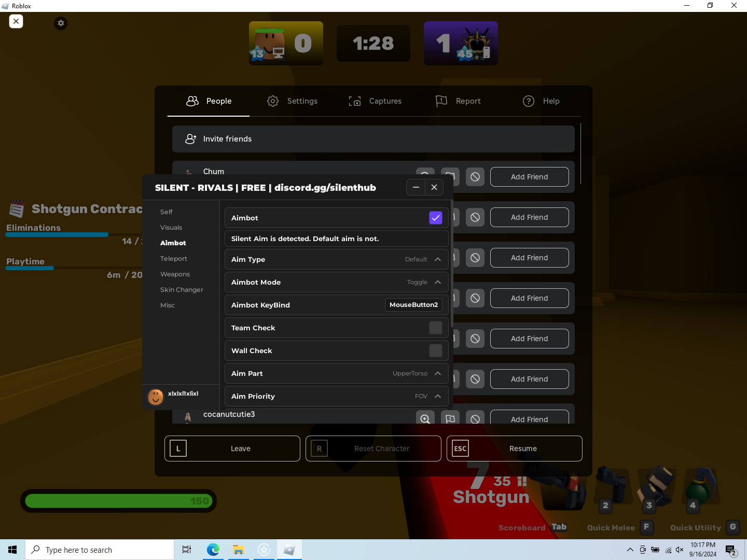Open the Help tab
Image resolution: width=747 pixels, height=560 pixels.
(x=541, y=101)
